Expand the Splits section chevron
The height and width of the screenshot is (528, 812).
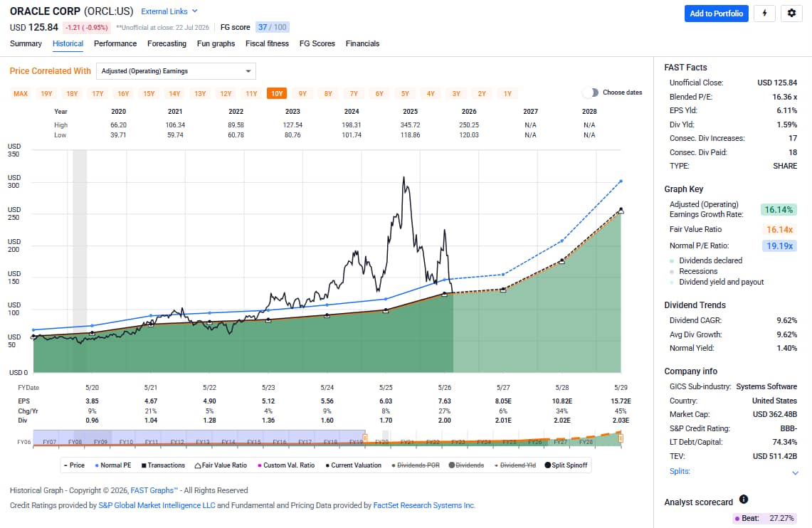point(795,472)
